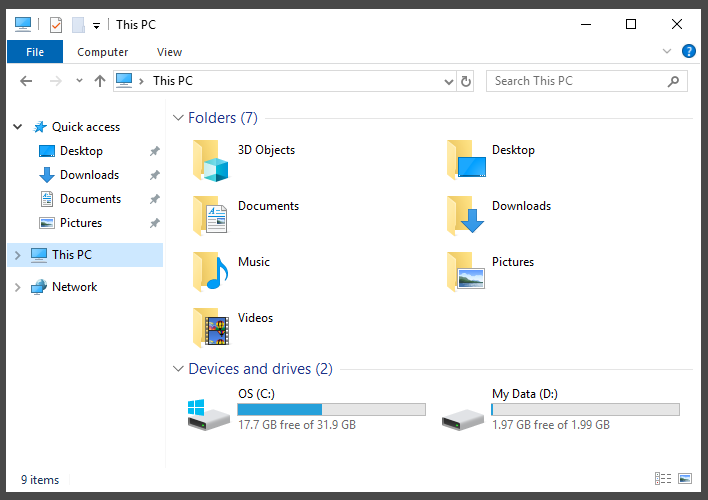Open the Videos folder icon
Image resolution: width=708 pixels, height=500 pixels.
coord(211,327)
